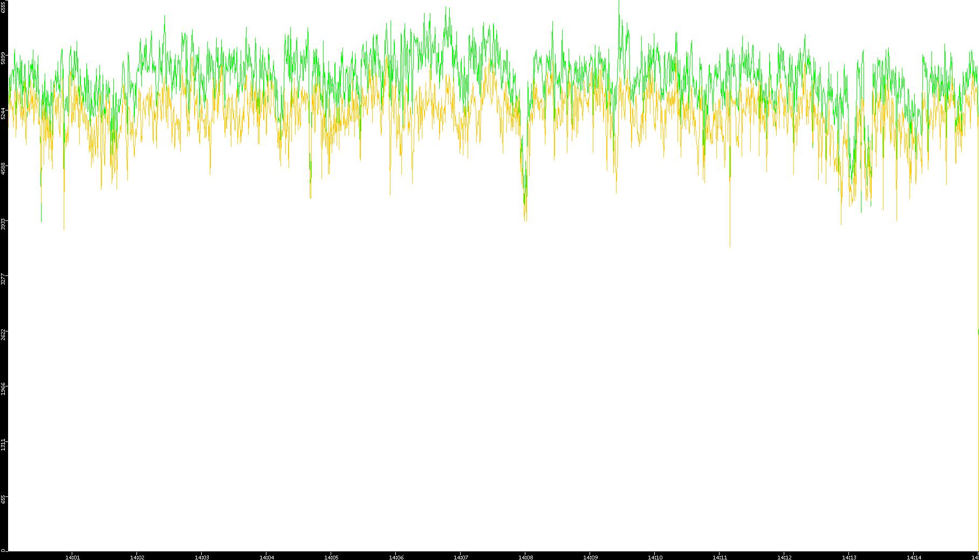Select the 14:08 time axis tick
This screenshot has height=560, width=979.
tap(525, 557)
